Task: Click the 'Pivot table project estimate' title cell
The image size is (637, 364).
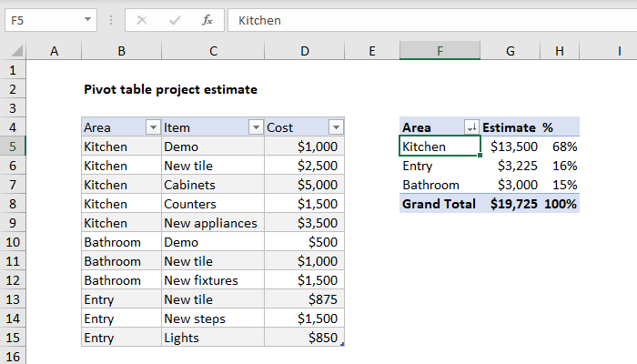Action: pyautogui.click(x=171, y=89)
